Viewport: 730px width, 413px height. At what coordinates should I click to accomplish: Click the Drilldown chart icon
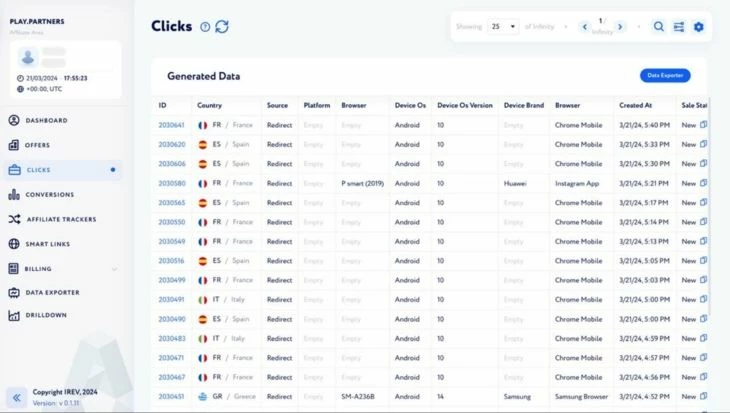(14, 315)
